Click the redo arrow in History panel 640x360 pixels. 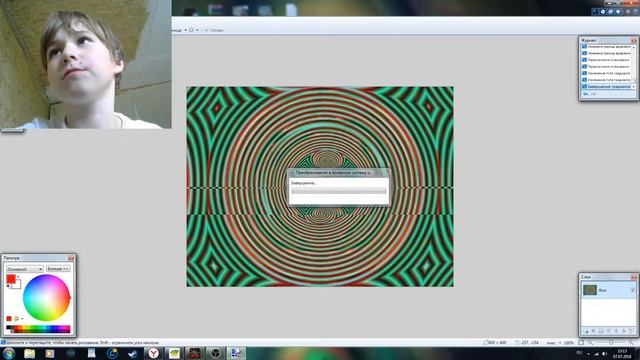[x=593, y=94]
